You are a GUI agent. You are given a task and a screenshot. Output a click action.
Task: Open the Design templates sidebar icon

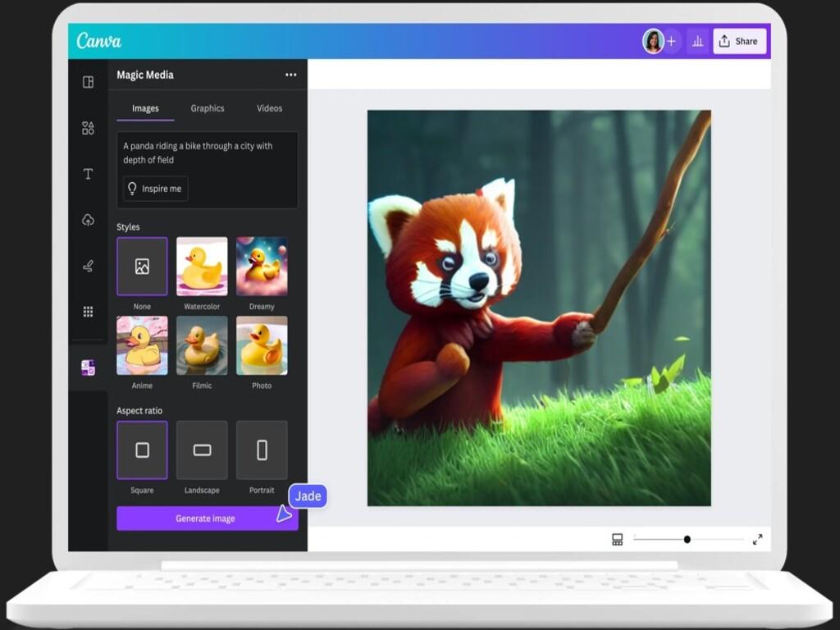point(88,82)
